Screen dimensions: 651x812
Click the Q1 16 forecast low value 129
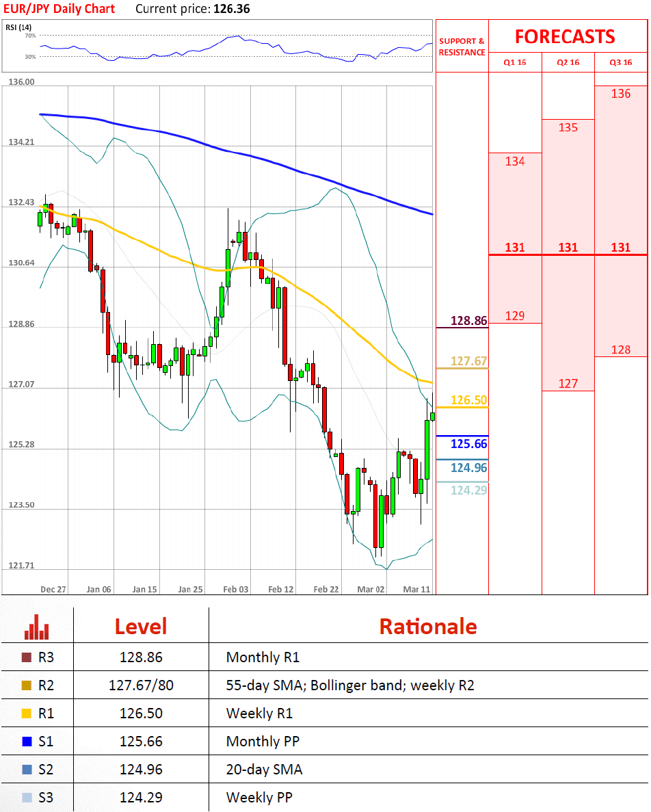515,316
